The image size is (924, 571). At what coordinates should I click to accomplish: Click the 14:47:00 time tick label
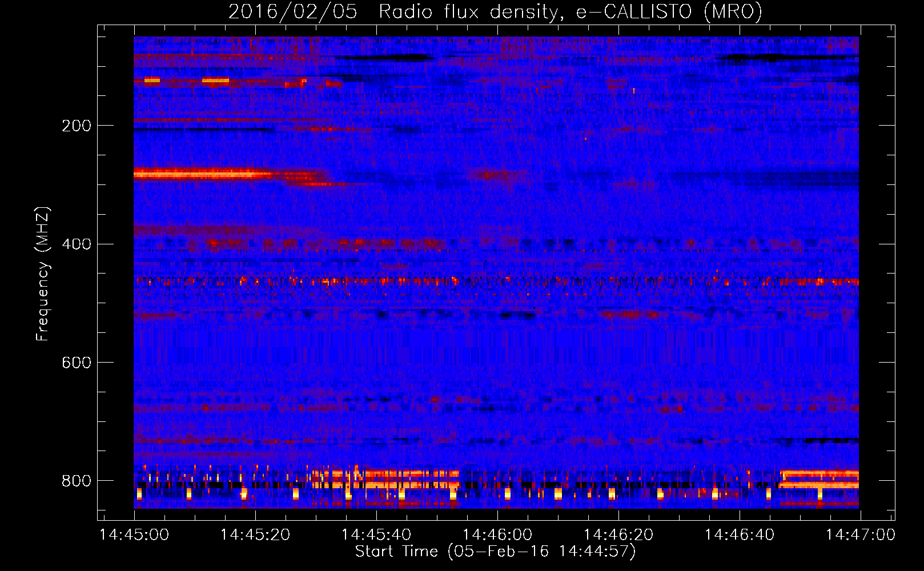pos(861,535)
